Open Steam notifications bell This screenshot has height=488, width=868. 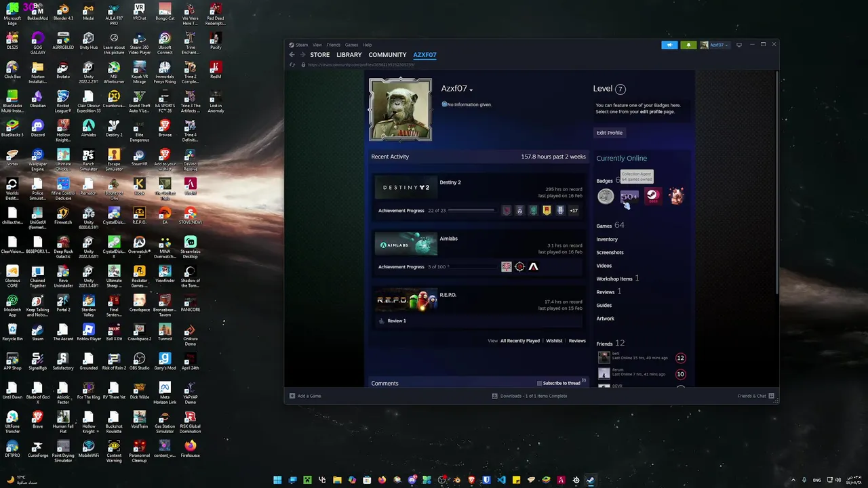click(x=688, y=45)
